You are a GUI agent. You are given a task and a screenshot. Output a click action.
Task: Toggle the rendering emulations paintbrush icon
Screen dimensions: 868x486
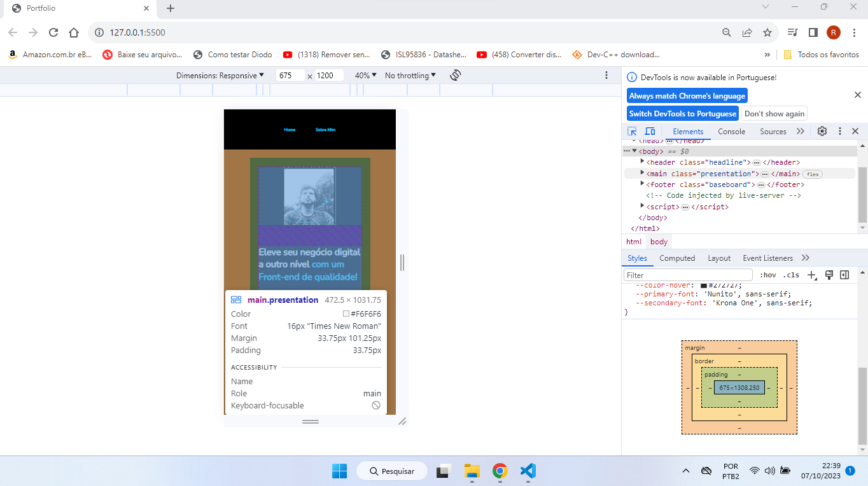coord(829,275)
